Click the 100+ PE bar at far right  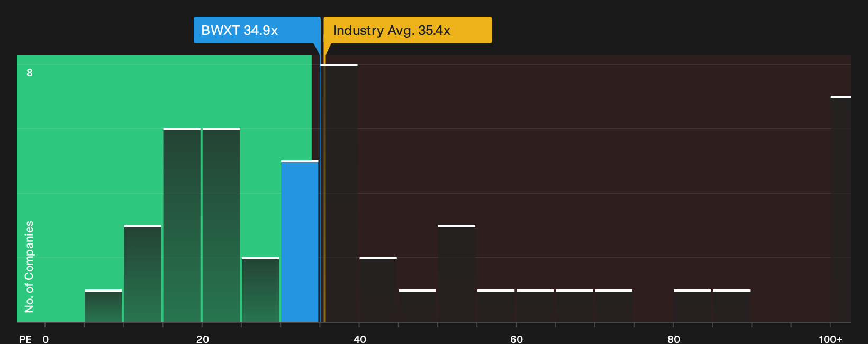pos(841,209)
